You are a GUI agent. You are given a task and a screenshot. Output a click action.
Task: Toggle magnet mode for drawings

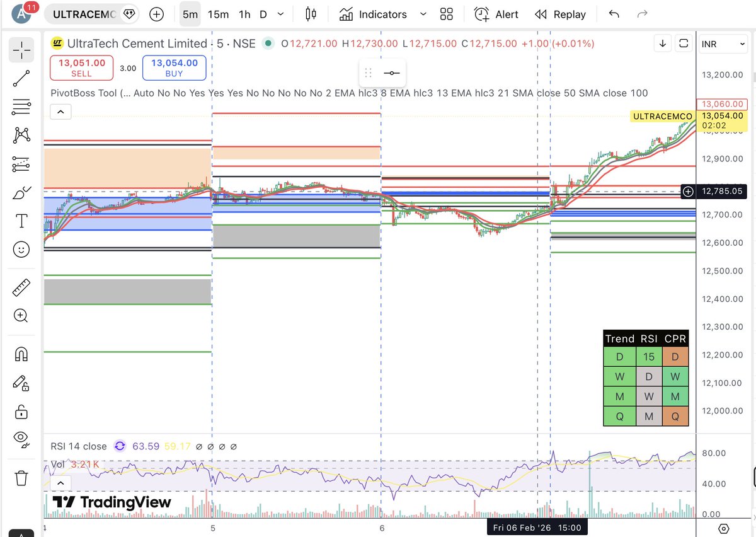click(21, 354)
